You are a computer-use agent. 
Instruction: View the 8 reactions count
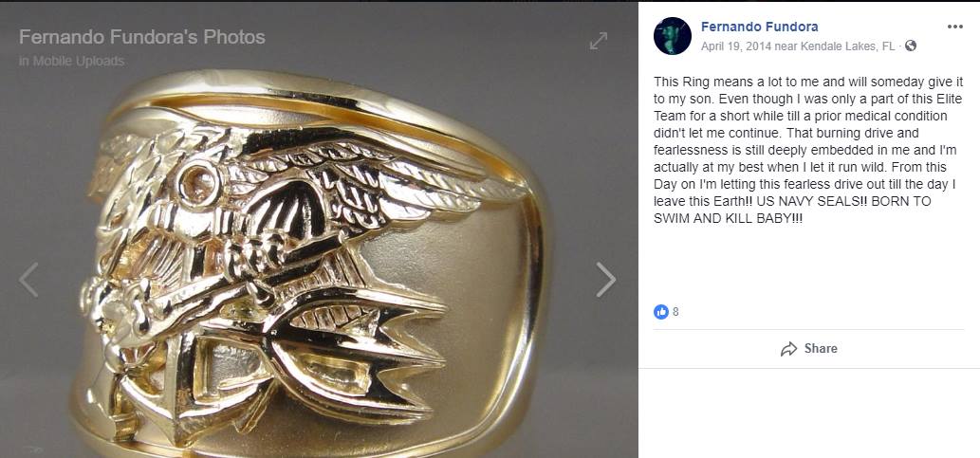tap(675, 312)
